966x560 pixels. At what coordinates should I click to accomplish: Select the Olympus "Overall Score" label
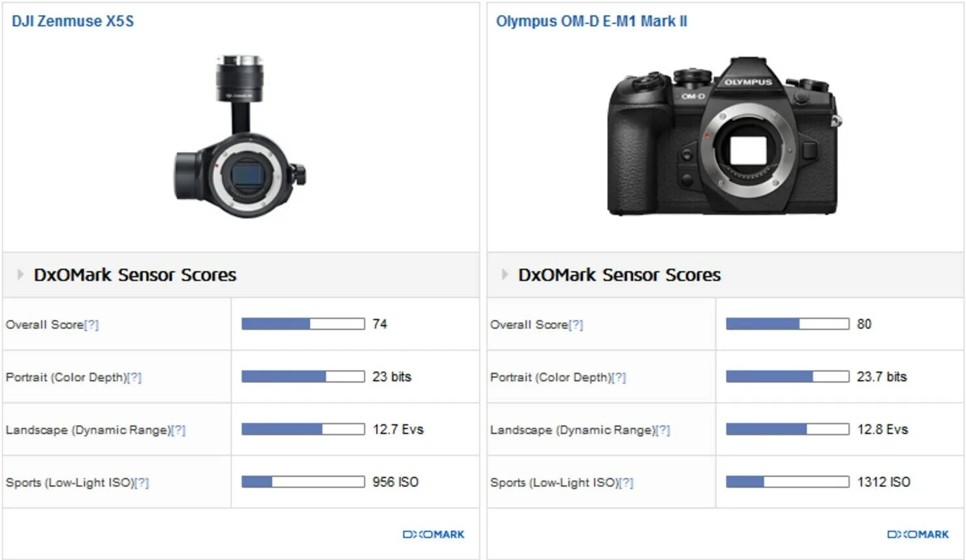click(529, 324)
